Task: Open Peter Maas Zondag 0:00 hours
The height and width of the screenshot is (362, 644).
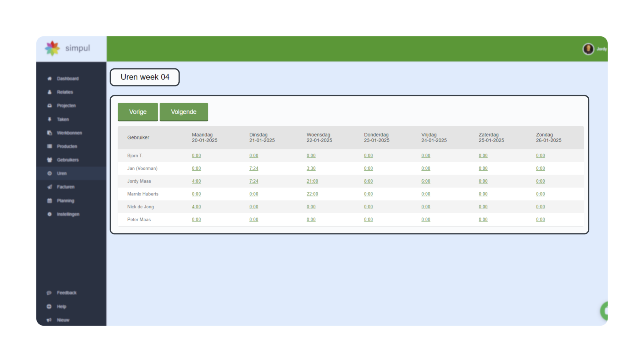Action: [x=540, y=220]
